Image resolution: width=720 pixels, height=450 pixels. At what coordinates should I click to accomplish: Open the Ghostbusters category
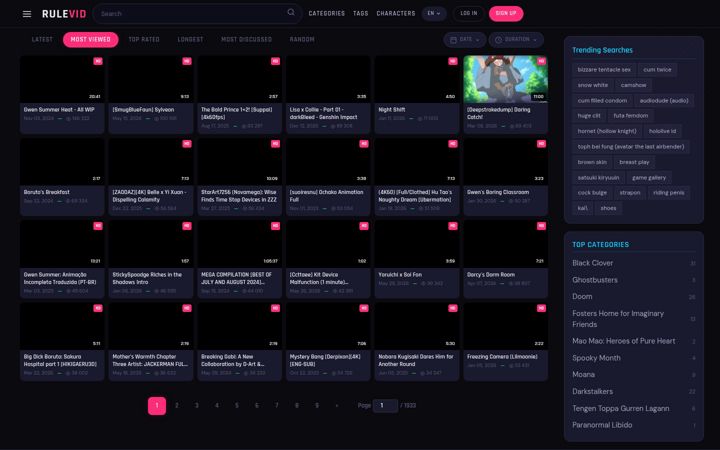click(x=634, y=280)
